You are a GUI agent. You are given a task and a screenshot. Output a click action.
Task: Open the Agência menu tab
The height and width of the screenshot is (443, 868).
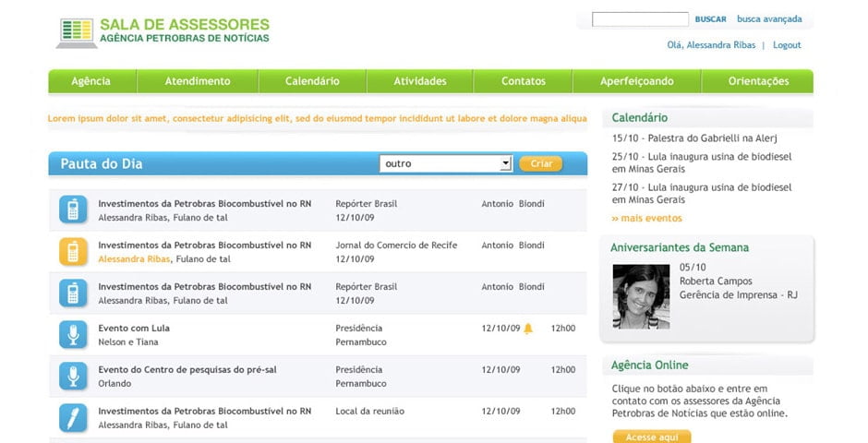[x=90, y=81]
